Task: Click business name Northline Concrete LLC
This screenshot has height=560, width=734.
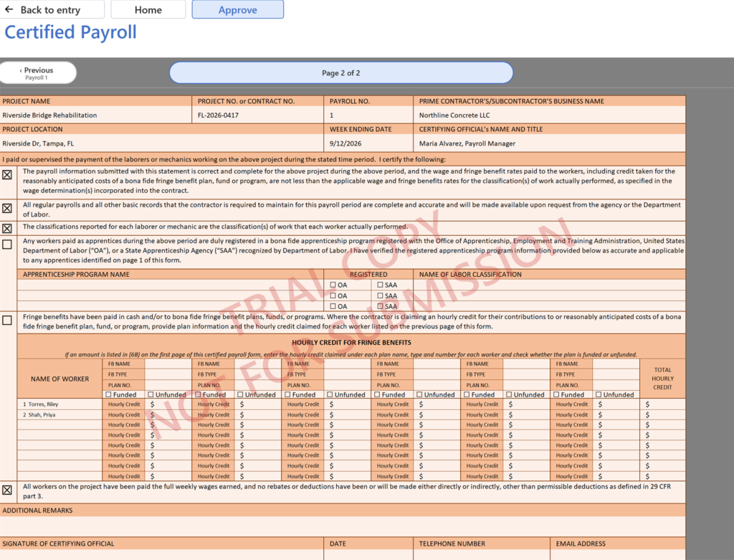Action: pyautogui.click(x=454, y=115)
